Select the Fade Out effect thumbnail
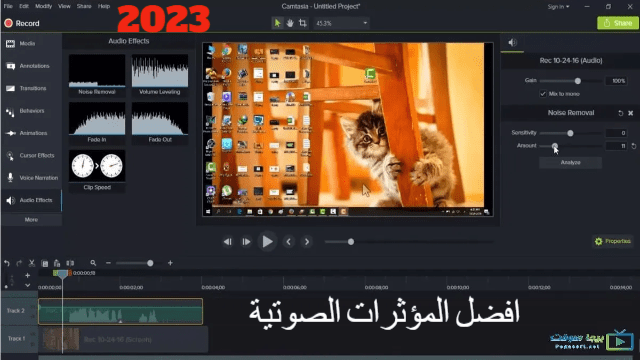640x360 pixels. coord(160,123)
